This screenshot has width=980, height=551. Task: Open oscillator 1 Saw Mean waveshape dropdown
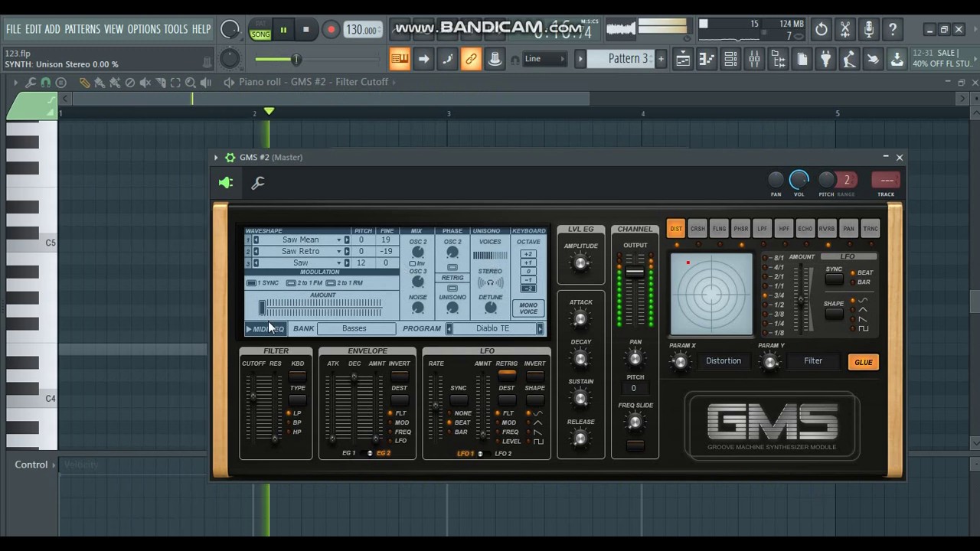click(338, 240)
